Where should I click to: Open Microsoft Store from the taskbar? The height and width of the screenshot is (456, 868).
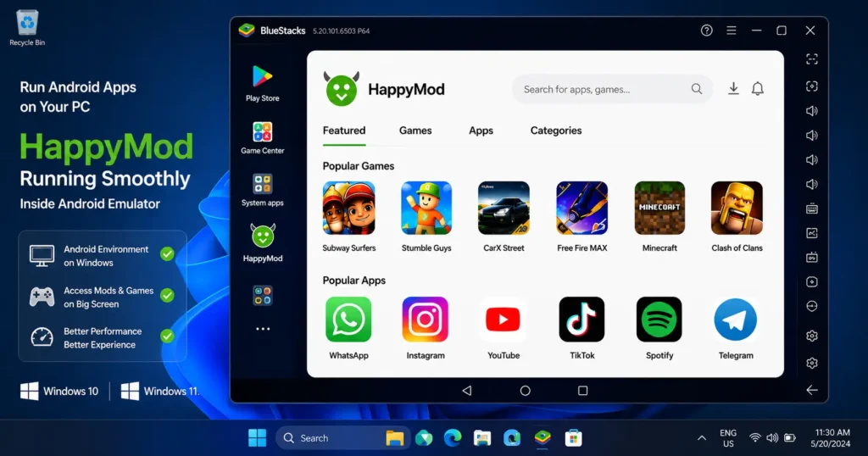click(x=574, y=437)
